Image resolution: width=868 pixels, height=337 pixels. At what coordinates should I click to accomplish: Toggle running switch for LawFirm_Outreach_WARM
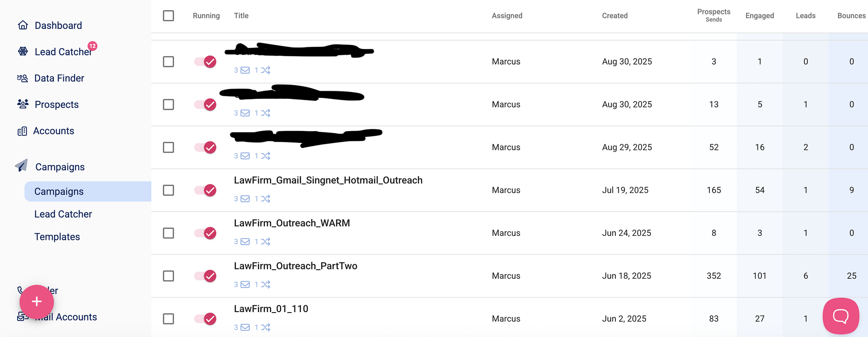pos(205,233)
